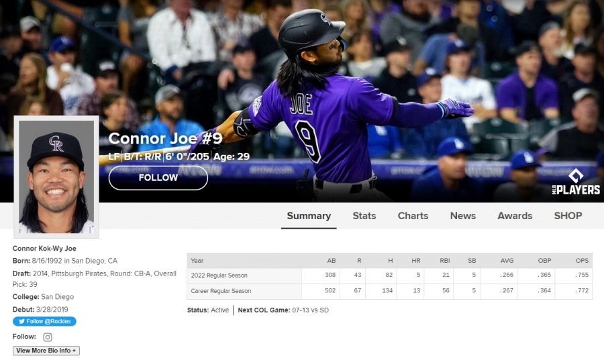Click the RBI column header

point(445,261)
